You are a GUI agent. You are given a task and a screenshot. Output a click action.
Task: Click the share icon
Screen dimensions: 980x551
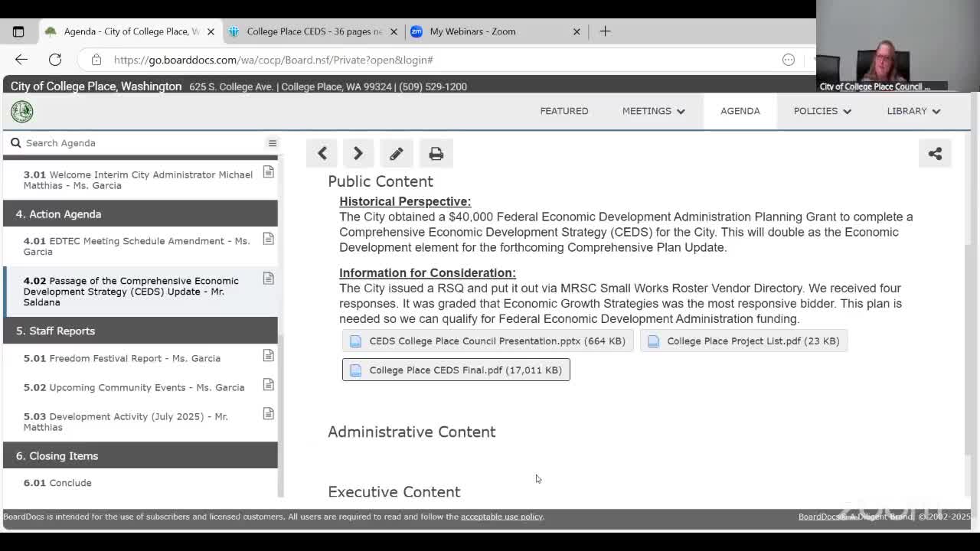(x=935, y=154)
